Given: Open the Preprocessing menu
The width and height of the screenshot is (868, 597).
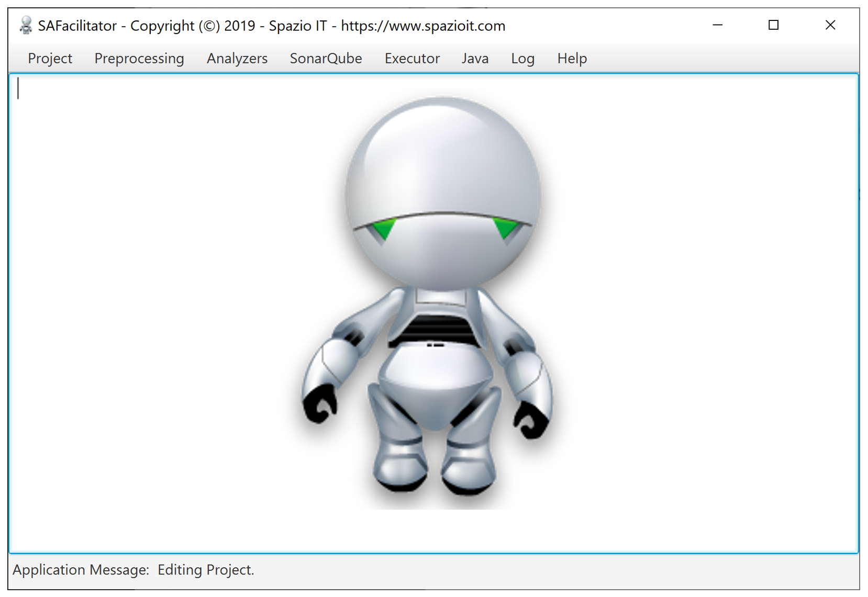Looking at the screenshot, I should pyautogui.click(x=139, y=59).
